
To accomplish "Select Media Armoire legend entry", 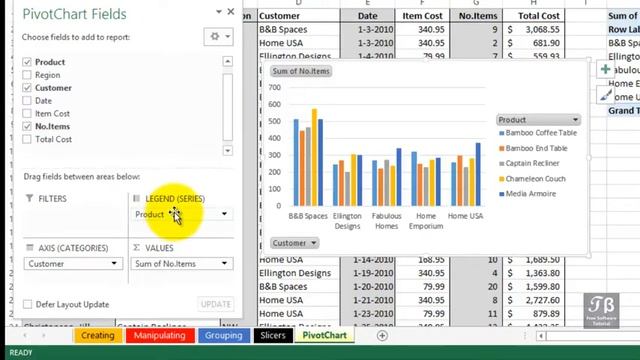I will coord(527,194).
